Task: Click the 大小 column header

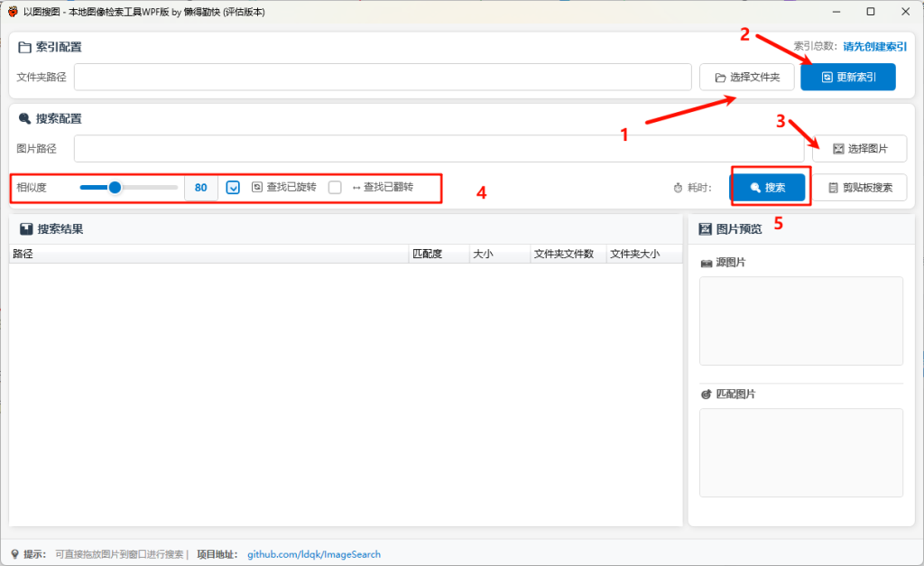Action: point(499,255)
